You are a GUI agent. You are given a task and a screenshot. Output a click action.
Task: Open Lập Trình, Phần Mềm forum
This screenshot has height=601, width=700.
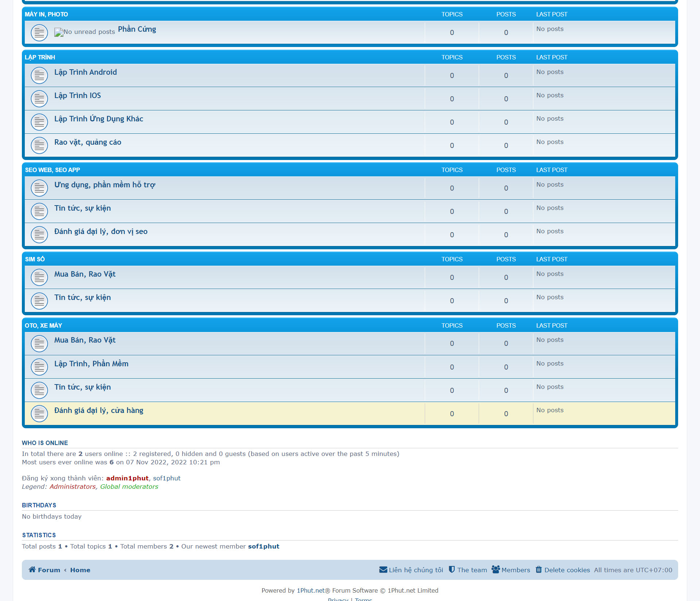(x=91, y=364)
